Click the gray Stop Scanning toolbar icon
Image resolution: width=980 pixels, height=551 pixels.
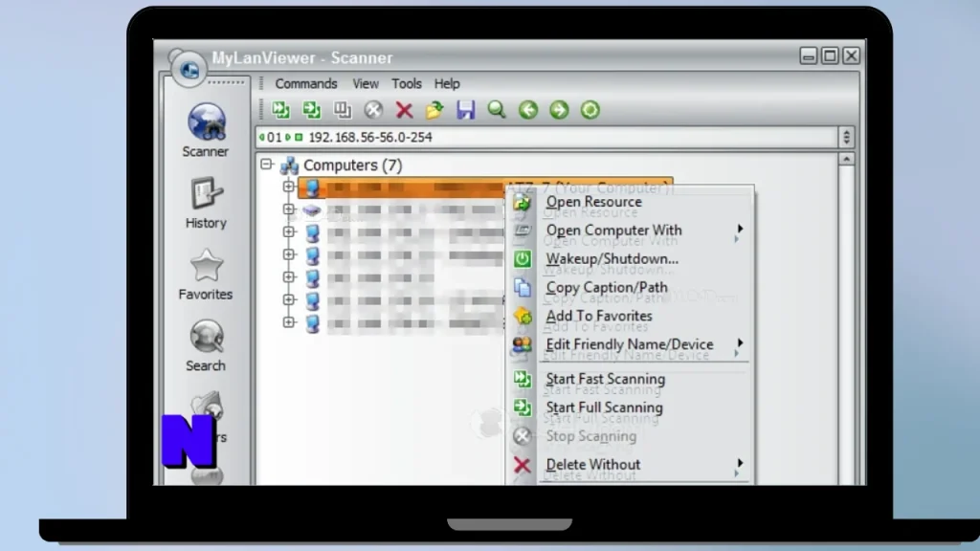373,110
